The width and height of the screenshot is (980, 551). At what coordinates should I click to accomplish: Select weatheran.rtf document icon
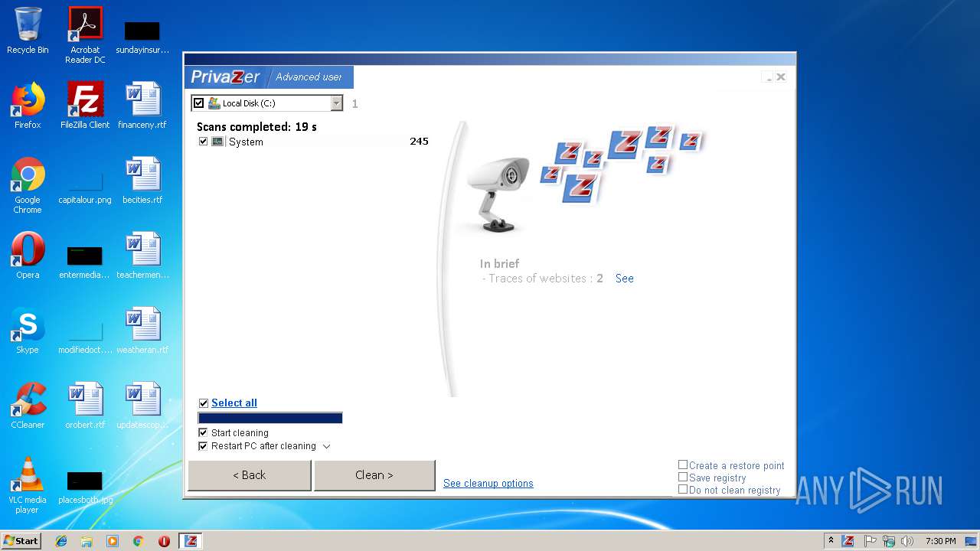click(x=142, y=331)
